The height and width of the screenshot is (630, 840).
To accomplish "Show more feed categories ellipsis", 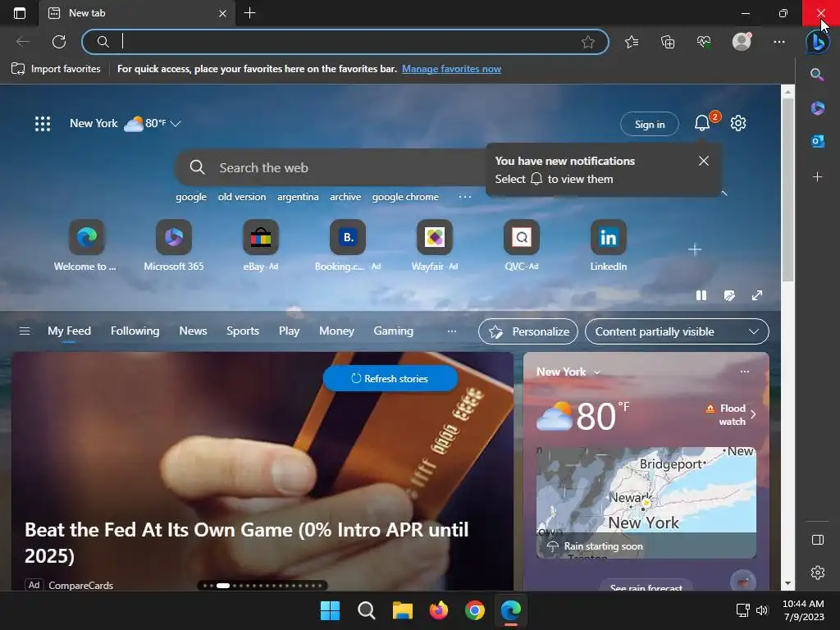I will (x=452, y=331).
